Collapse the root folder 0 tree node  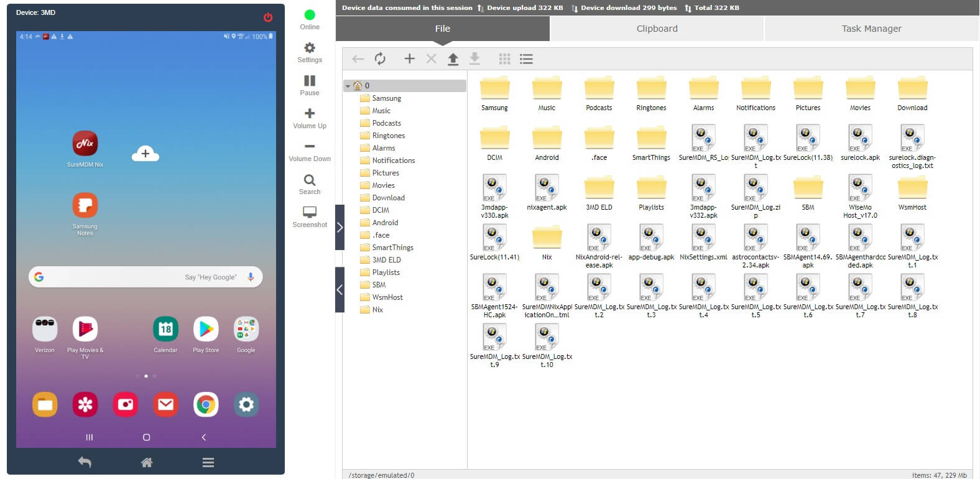click(348, 86)
